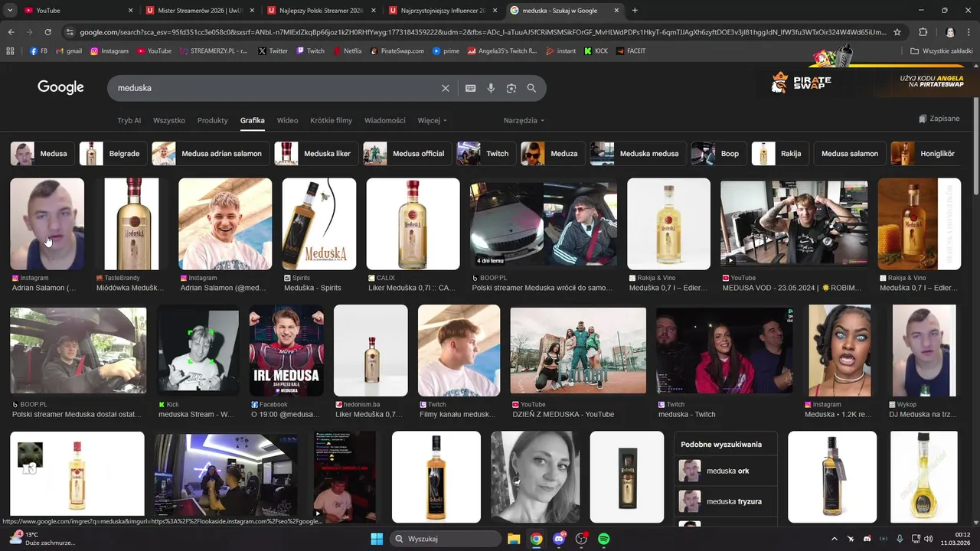The width and height of the screenshot is (980, 551).
Task: Switch to the Produkty tab
Action: (213, 120)
